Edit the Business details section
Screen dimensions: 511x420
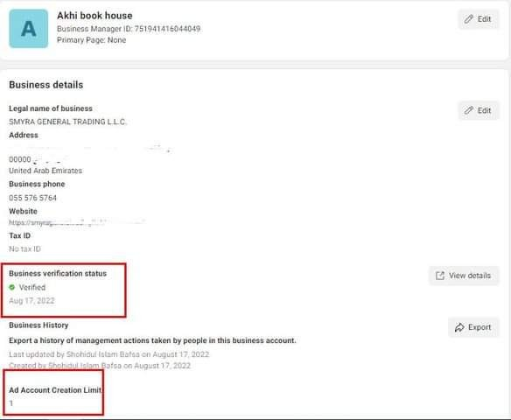click(x=478, y=110)
